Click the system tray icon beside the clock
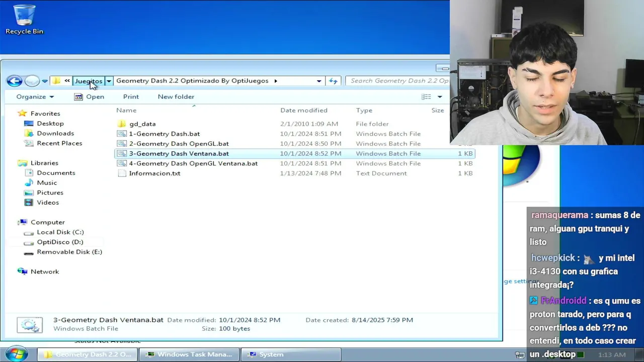Image resolution: width=644 pixels, height=362 pixels. pos(520,355)
